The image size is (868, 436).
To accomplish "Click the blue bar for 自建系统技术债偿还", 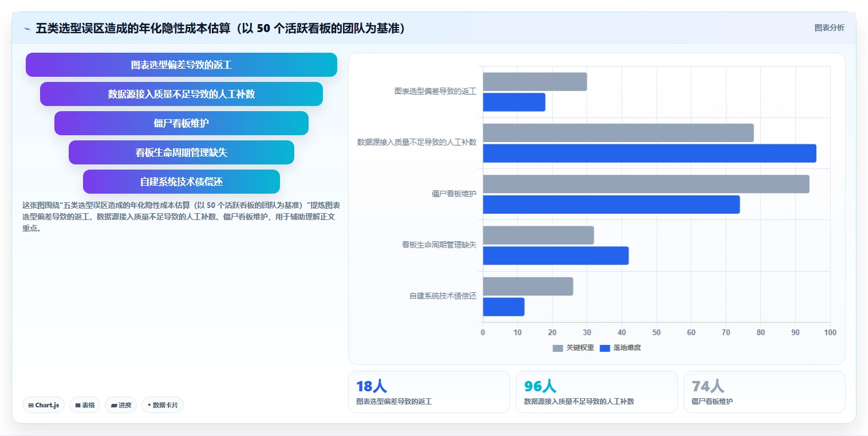I will pyautogui.click(x=504, y=307).
